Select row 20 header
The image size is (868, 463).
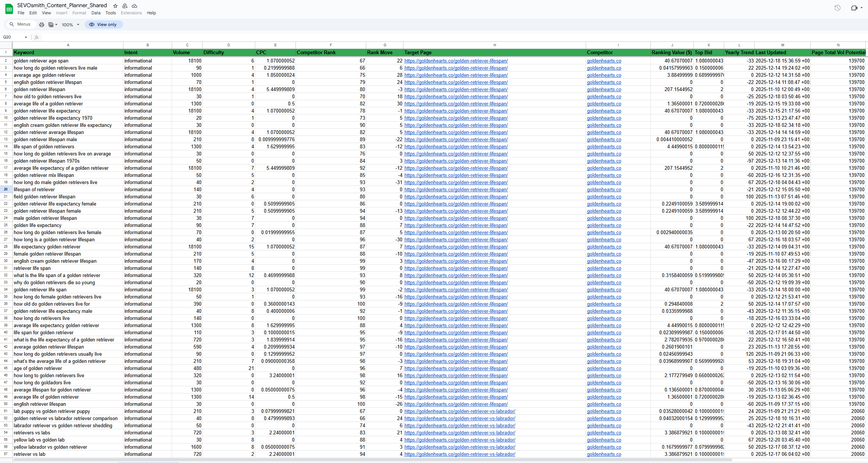tap(6, 190)
